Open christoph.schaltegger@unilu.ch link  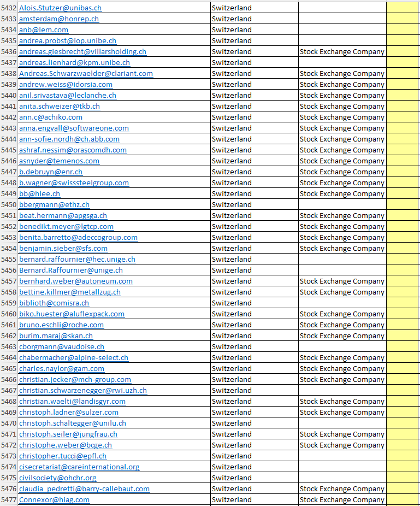click(x=73, y=423)
